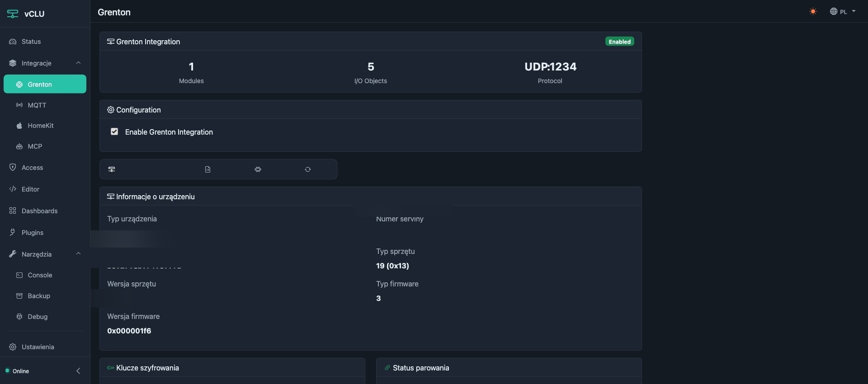This screenshot has width=868, height=384.
Task: Click the Narzędzia wrench icon
Action: [13, 254]
